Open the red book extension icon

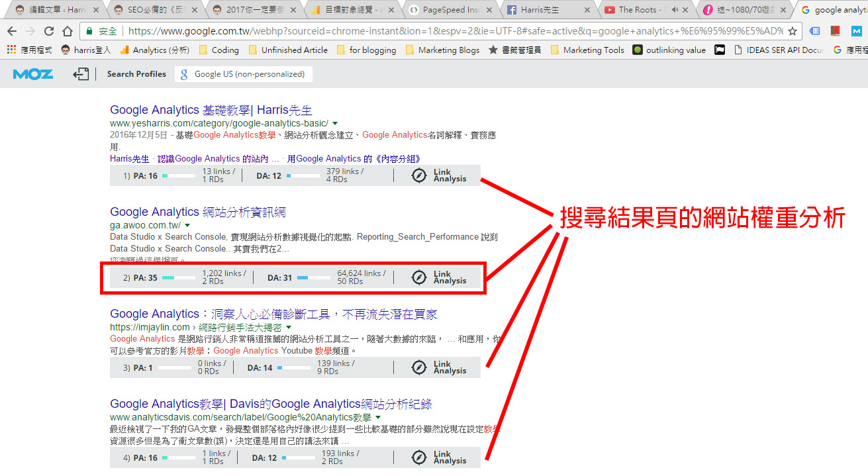click(x=835, y=31)
